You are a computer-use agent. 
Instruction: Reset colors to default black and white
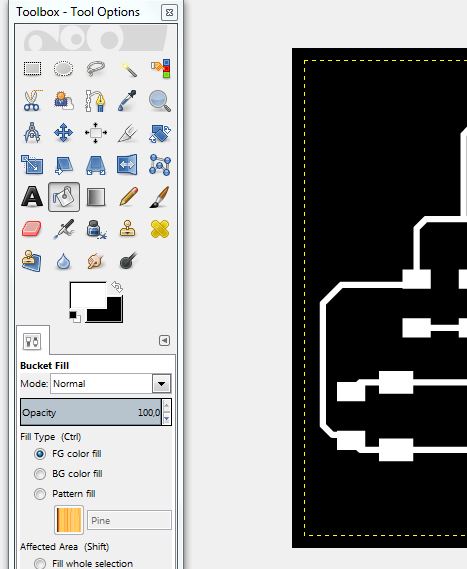pos(75,316)
